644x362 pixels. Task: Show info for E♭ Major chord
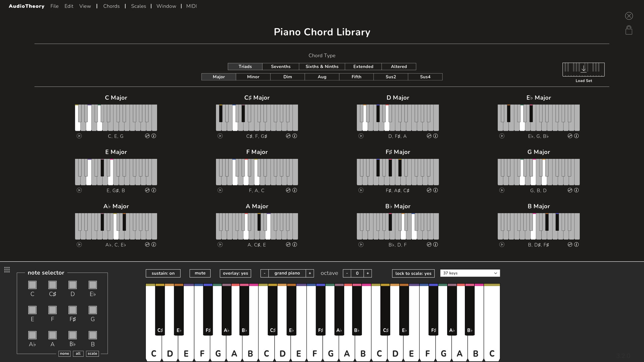(x=576, y=136)
